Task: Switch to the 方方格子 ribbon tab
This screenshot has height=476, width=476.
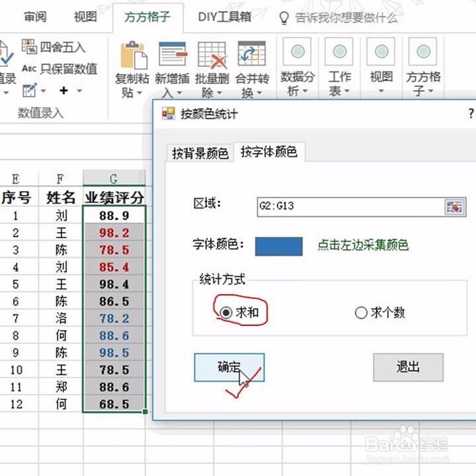Action: 147,17
